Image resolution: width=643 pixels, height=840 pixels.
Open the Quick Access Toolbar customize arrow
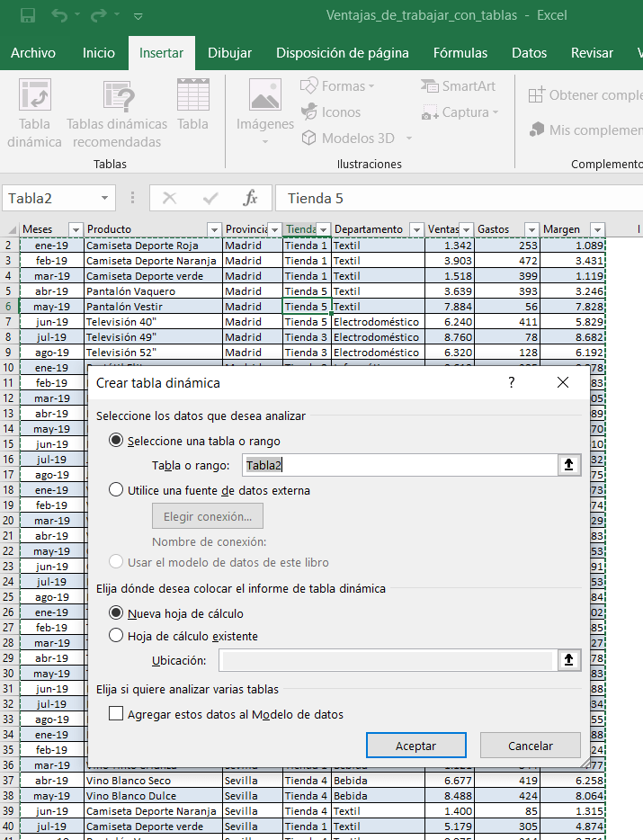click(138, 16)
